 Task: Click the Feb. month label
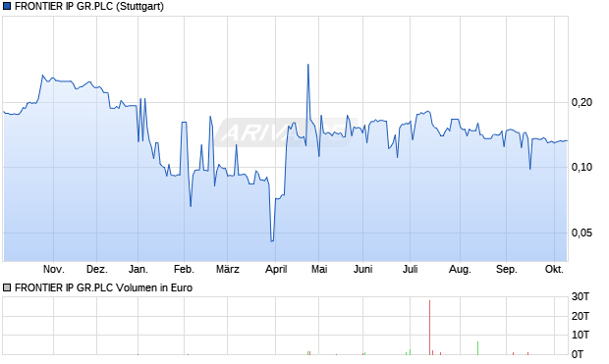pyautogui.click(x=184, y=269)
